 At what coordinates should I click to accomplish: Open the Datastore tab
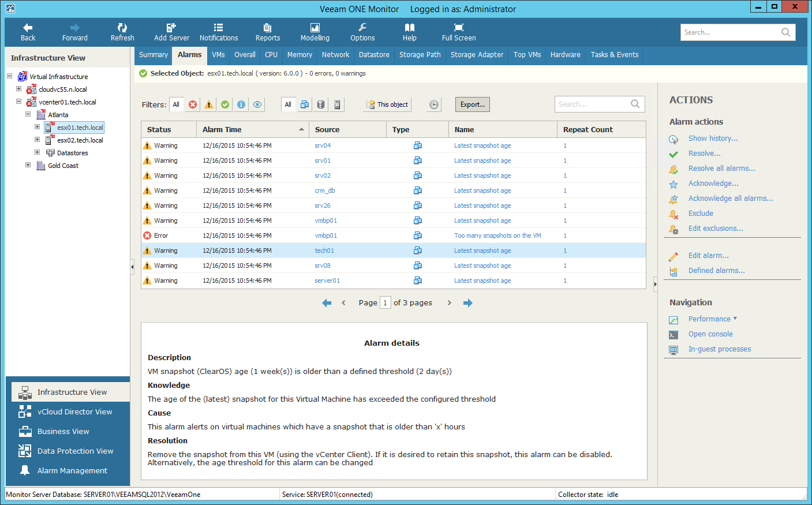[374, 55]
